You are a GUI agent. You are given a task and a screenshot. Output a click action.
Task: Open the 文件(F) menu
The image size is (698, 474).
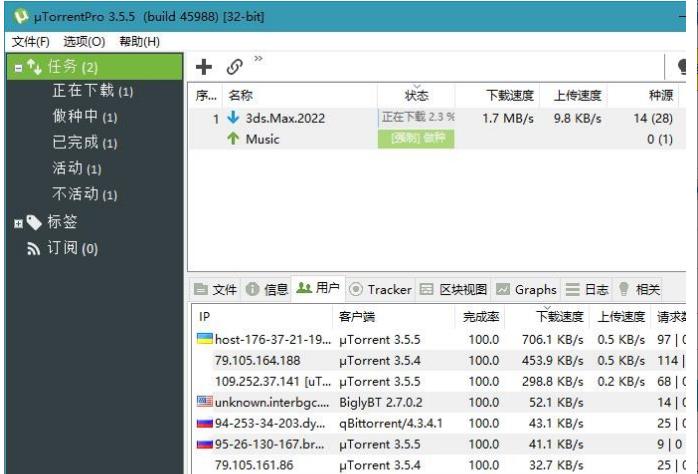(x=31, y=42)
